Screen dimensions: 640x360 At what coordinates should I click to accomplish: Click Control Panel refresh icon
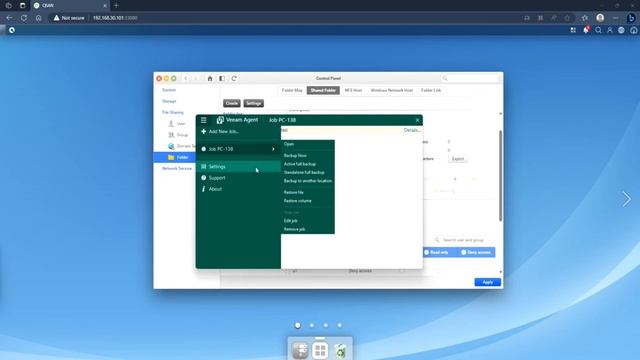(234, 78)
